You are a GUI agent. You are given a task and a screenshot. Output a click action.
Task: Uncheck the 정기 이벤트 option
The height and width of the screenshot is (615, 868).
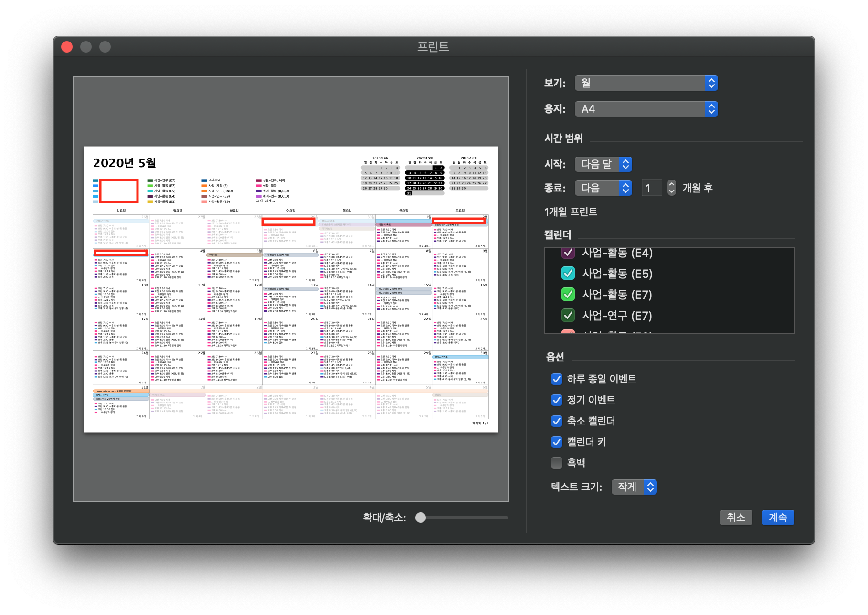pos(557,400)
